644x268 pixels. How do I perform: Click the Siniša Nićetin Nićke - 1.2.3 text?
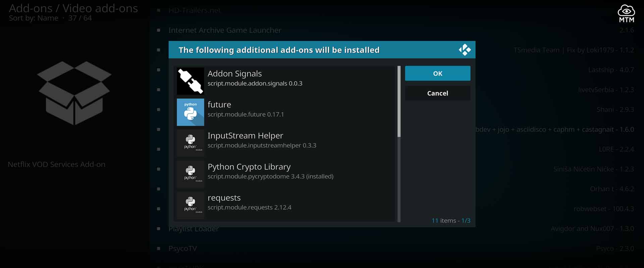point(594,169)
